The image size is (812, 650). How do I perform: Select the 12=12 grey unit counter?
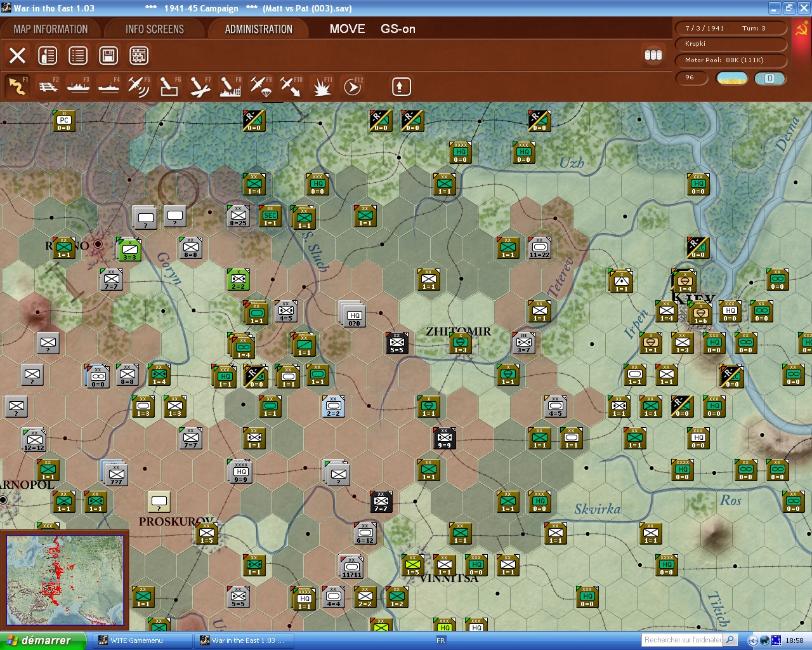pos(34,440)
